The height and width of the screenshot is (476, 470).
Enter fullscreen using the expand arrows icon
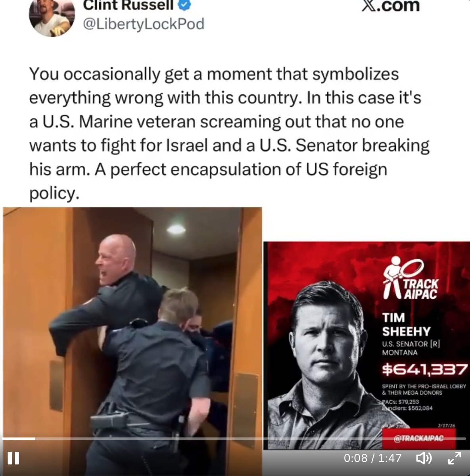[x=455, y=458]
